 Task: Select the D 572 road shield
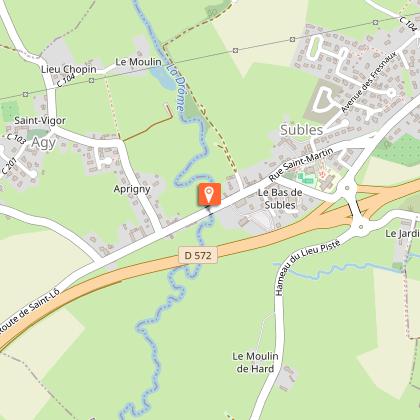pyautogui.click(x=198, y=256)
